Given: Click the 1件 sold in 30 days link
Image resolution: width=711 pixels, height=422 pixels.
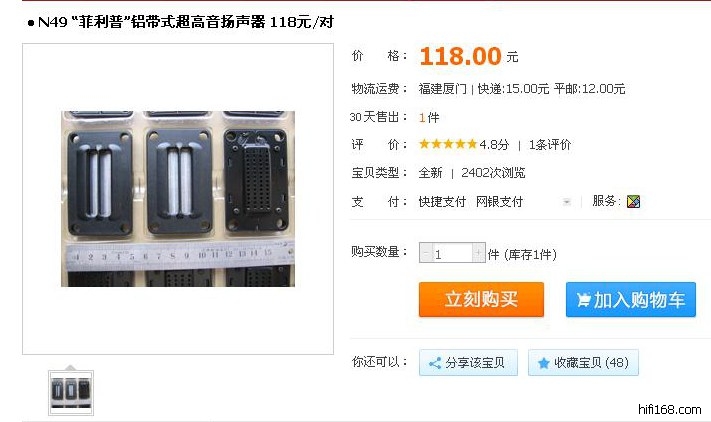Looking at the screenshot, I should point(429,118).
